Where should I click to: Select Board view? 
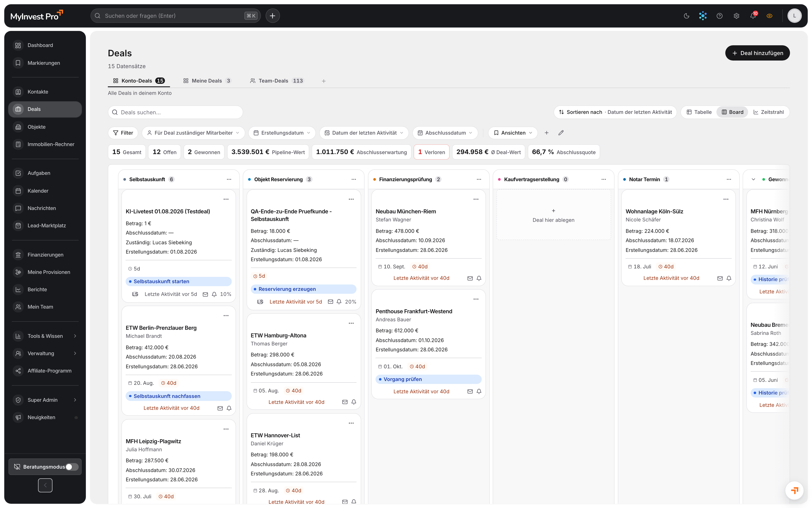[732, 112]
